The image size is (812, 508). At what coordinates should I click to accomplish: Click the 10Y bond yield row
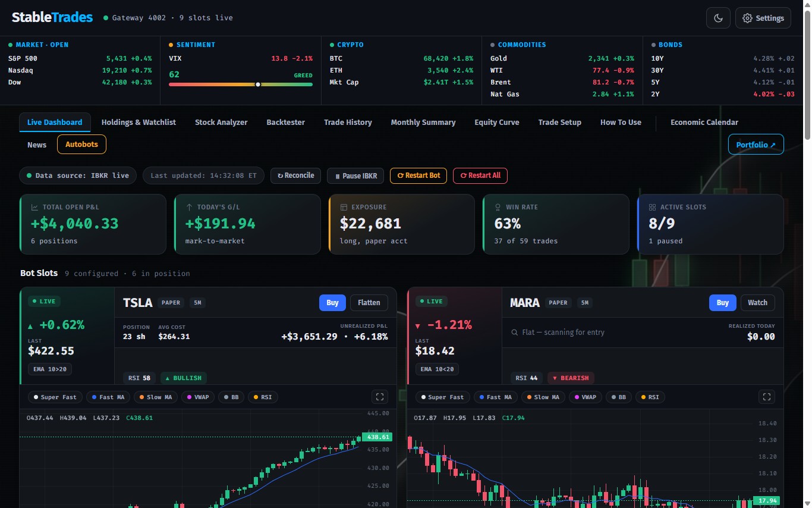click(x=723, y=58)
